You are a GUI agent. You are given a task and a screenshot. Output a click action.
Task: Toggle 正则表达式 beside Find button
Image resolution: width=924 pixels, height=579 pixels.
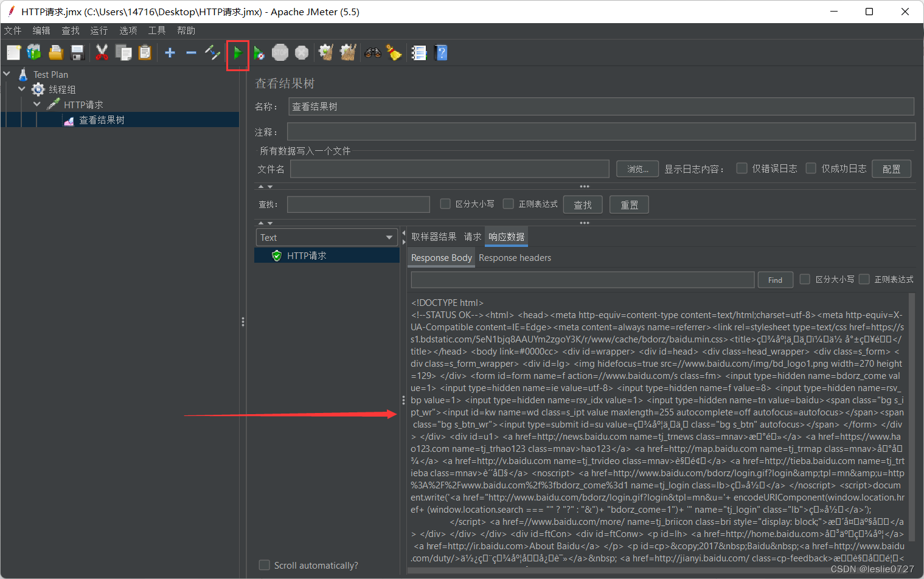[864, 279]
